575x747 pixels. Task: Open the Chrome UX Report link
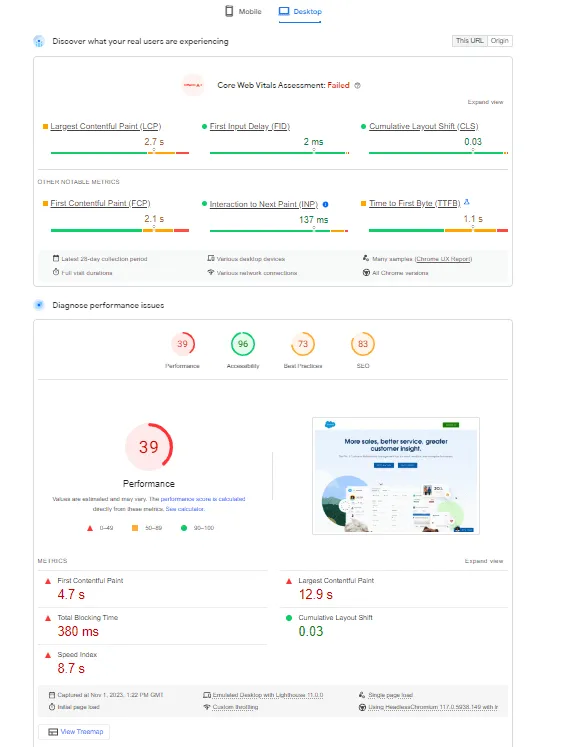443,259
